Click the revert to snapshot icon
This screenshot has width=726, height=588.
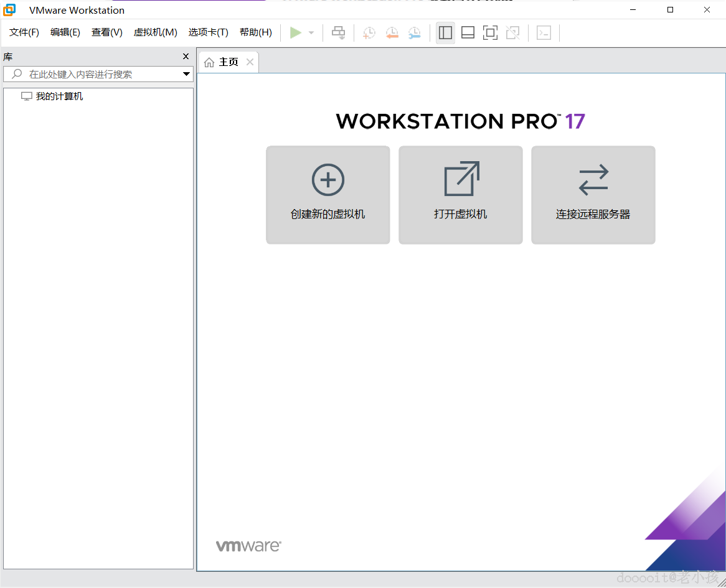[x=392, y=33]
